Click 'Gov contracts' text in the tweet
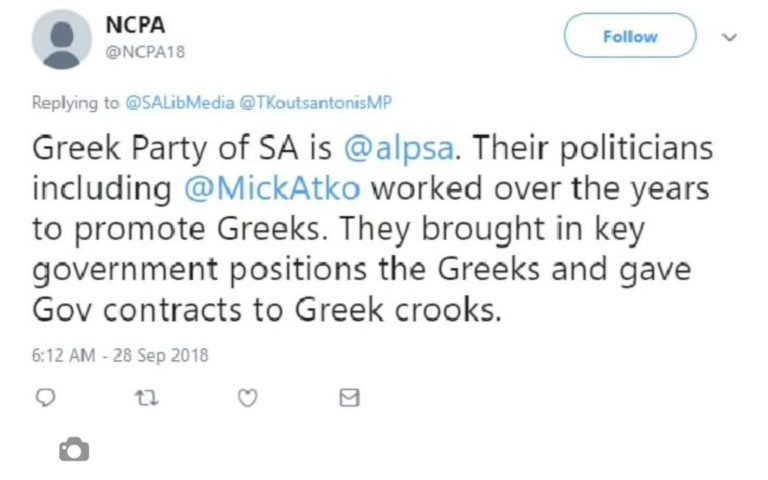Viewport: 768px width, 480px height. click(x=137, y=310)
